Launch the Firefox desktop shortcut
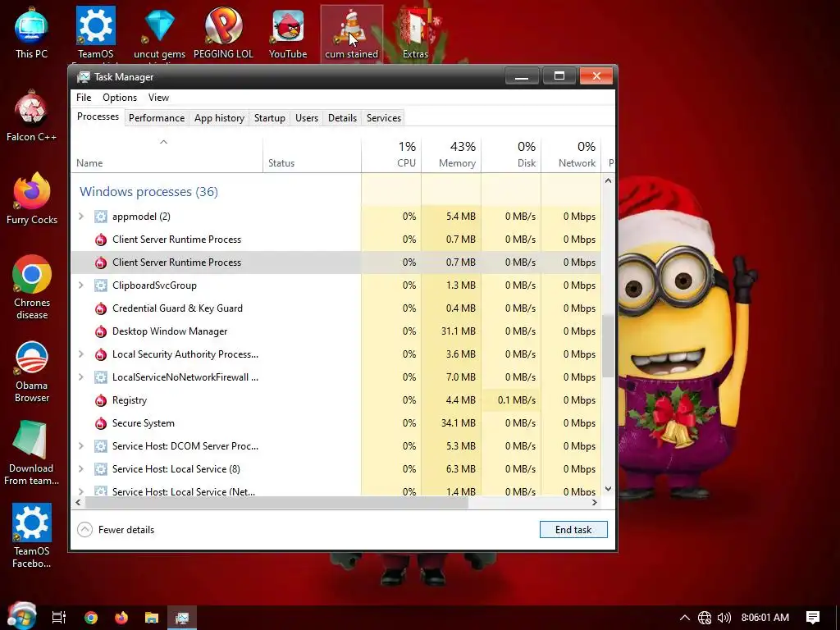840x630 pixels. 32,199
